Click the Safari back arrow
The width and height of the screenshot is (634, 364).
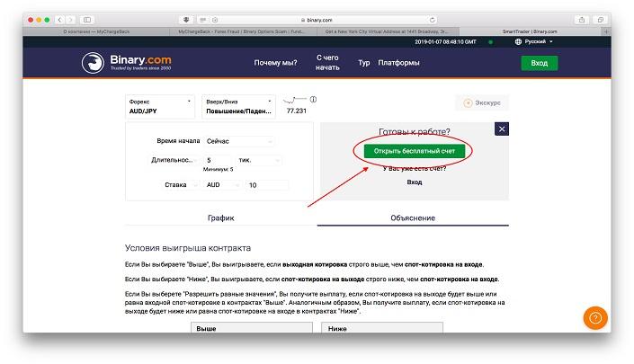click(60, 19)
